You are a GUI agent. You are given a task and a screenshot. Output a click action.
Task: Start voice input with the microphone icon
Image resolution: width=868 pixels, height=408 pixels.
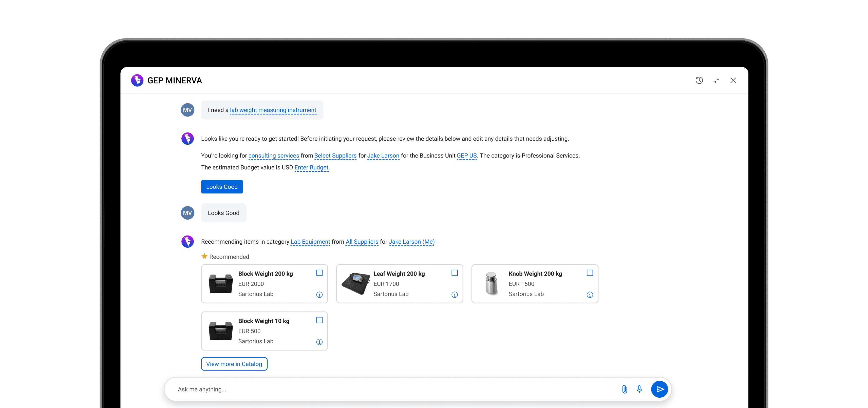coord(639,389)
